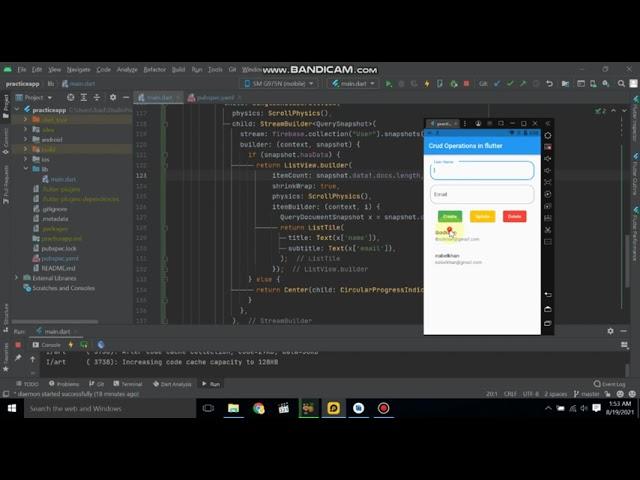This screenshot has height=480, width=640.
Task: Open the Navigate menu
Action: (78, 70)
